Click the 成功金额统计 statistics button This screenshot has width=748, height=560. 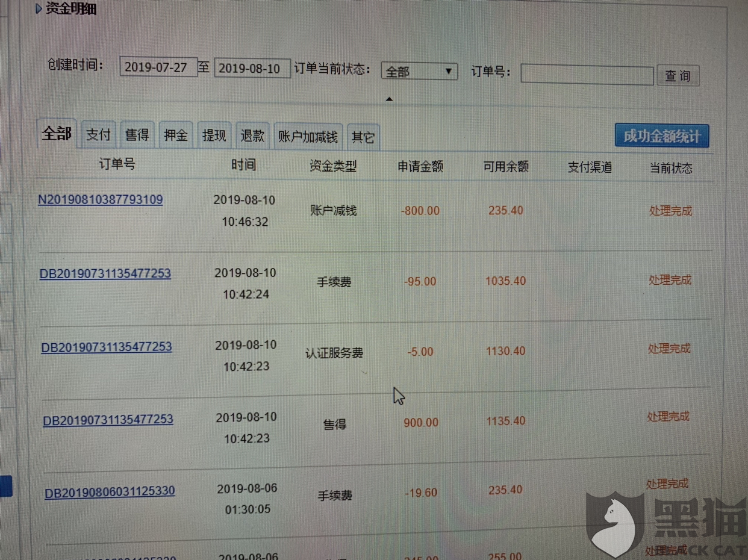point(661,135)
